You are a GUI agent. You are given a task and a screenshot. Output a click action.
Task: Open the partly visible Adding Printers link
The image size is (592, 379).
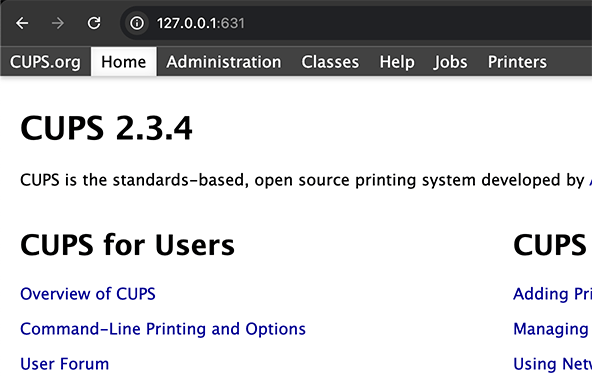[x=552, y=294]
